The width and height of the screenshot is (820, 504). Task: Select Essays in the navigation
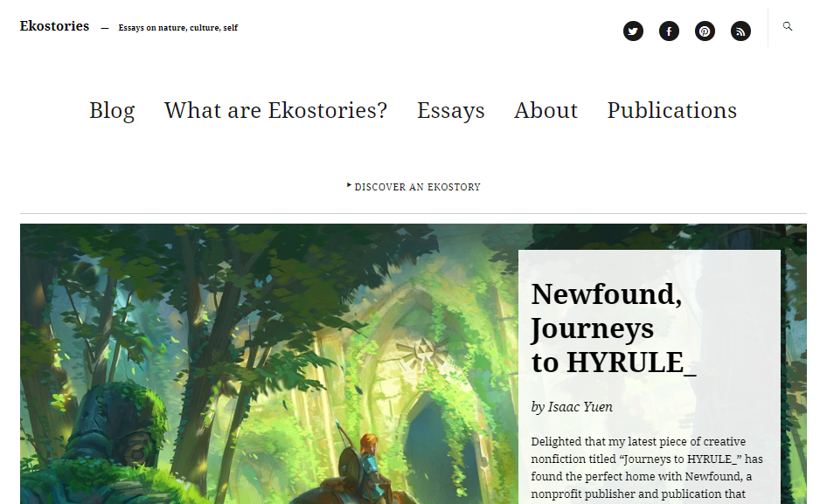451,110
